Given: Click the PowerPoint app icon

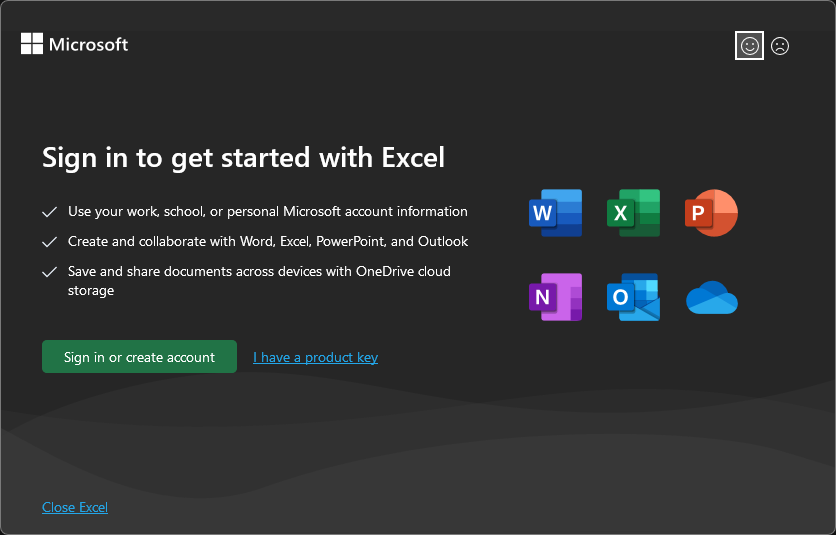Looking at the screenshot, I should (711, 213).
